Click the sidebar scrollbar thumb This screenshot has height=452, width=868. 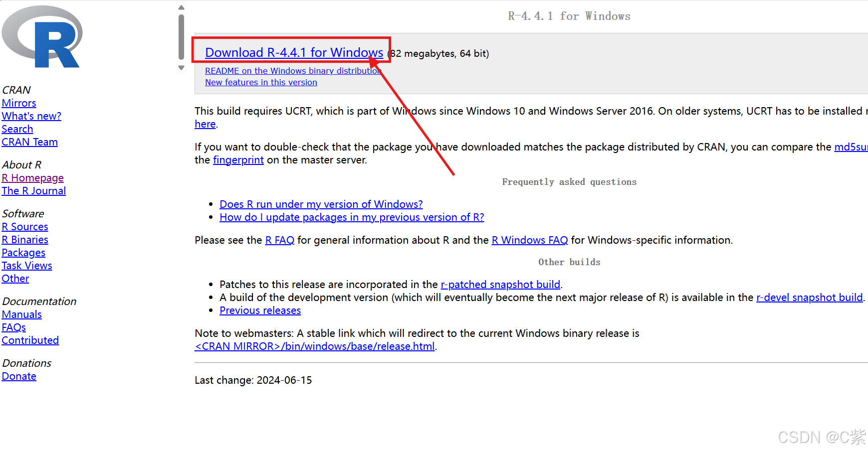181,37
